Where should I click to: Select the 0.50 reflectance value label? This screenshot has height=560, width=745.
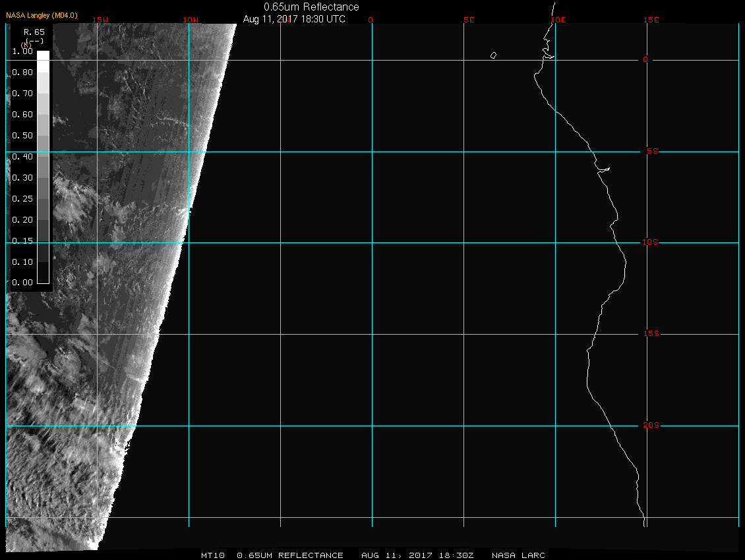pyautogui.click(x=22, y=136)
